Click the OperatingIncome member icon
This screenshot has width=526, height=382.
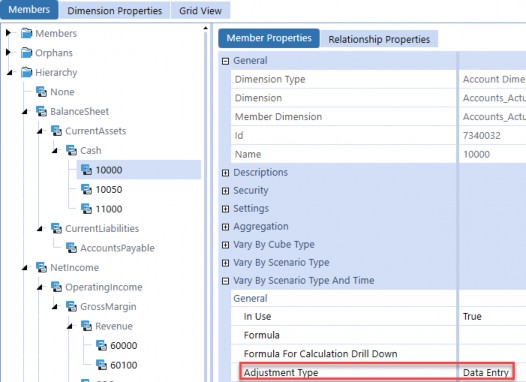(x=56, y=287)
